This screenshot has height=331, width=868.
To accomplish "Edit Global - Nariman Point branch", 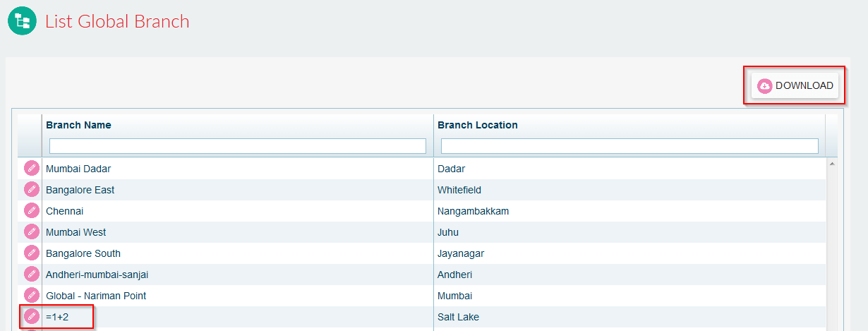I will coord(32,296).
